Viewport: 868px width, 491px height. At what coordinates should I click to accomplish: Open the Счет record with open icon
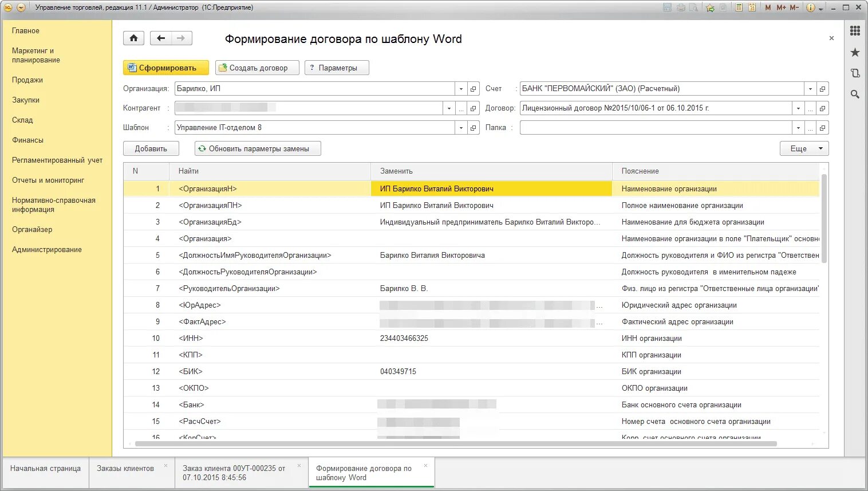823,89
